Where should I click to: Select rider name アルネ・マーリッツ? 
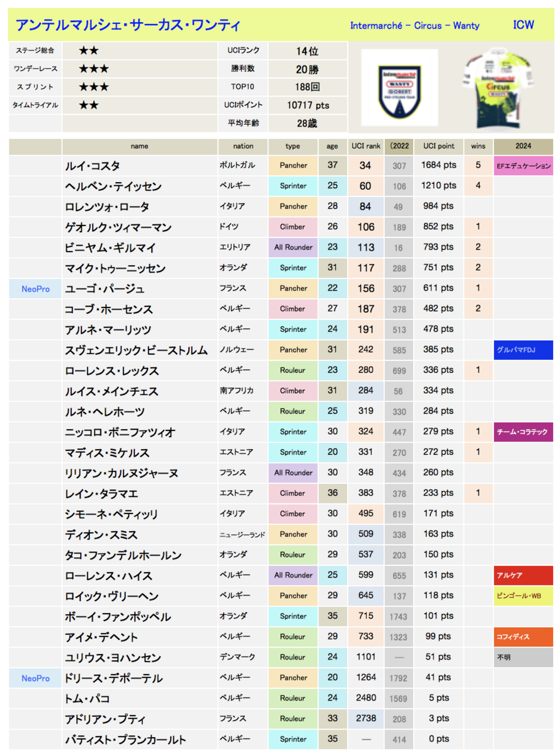[x=108, y=330]
